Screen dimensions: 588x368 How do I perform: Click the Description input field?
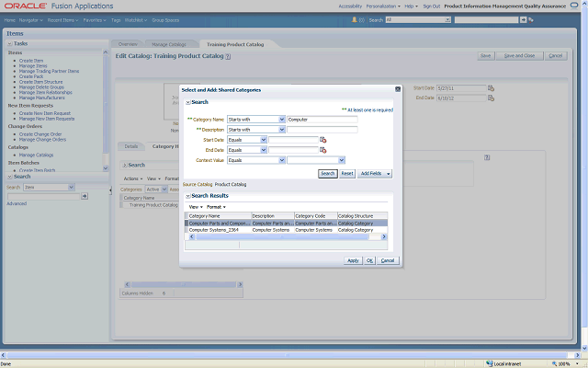(322, 130)
